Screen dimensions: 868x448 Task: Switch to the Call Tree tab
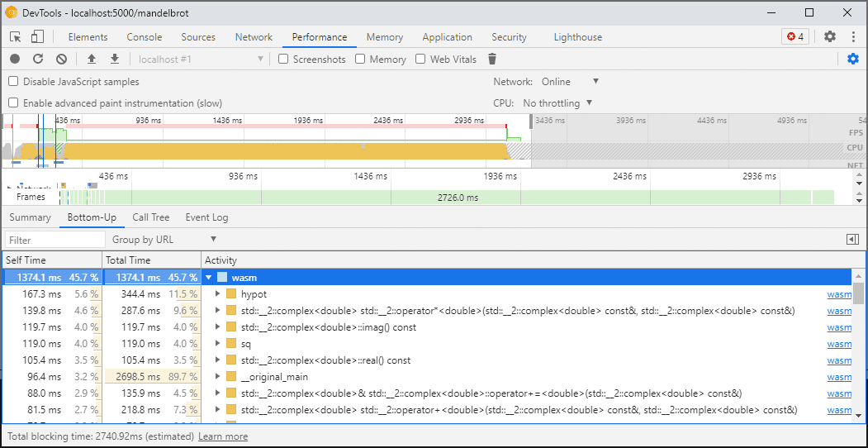[x=150, y=217]
